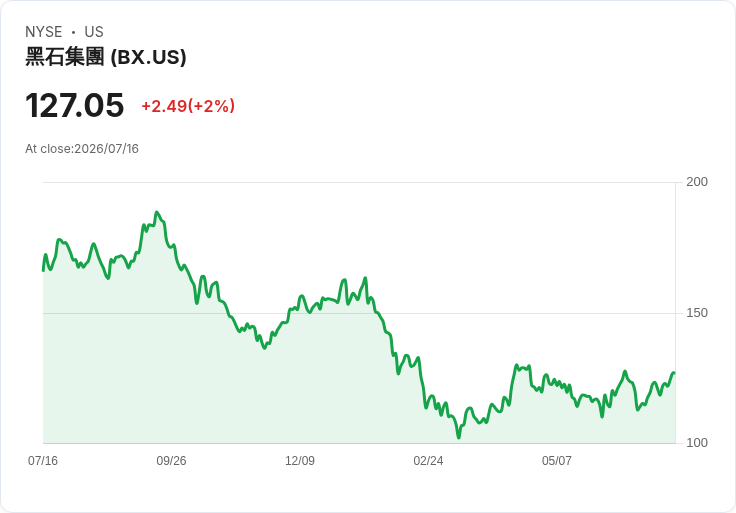Click the chart's lowest trough after 02/24
The width and height of the screenshot is (736, 513).
point(459,437)
